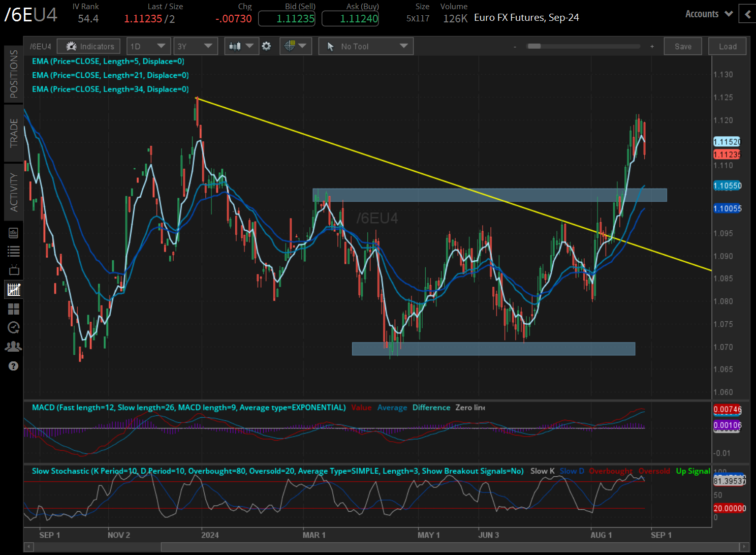Switch to the TRADE side tab
This screenshot has height=555, width=756.
click(14, 133)
